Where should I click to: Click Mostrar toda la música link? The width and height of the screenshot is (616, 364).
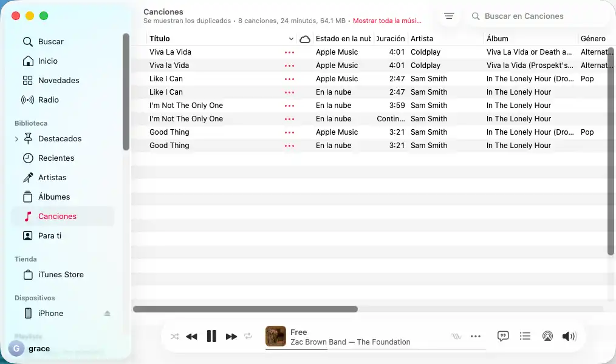point(387,21)
